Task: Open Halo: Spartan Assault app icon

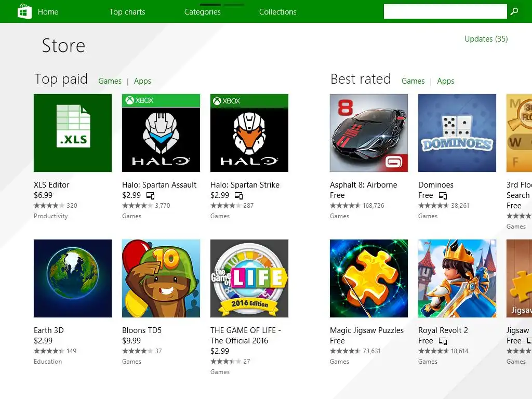Action: (161, 133)
